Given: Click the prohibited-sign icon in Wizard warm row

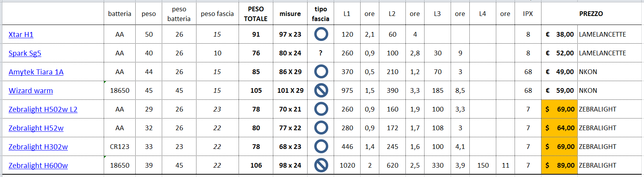Looking at the screenshot, I should click(321, 90).
